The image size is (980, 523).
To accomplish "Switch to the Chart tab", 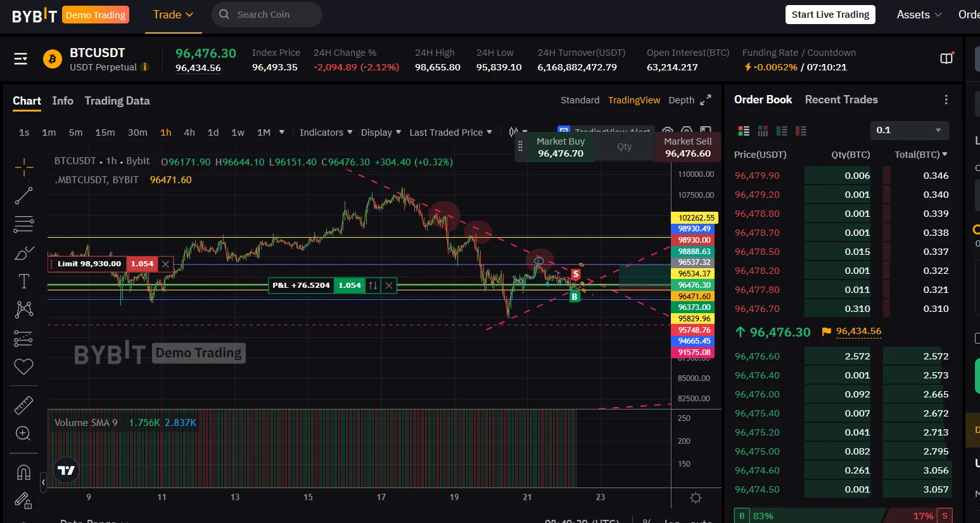I will pos(27,101).
